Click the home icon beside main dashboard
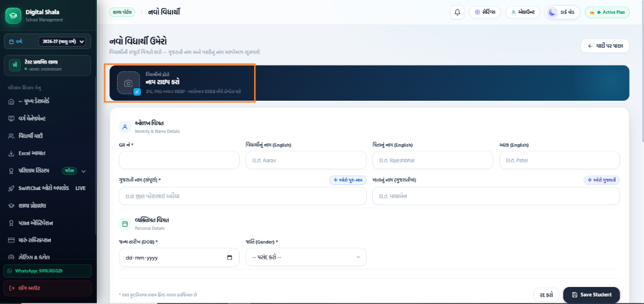 coord(11,101)
